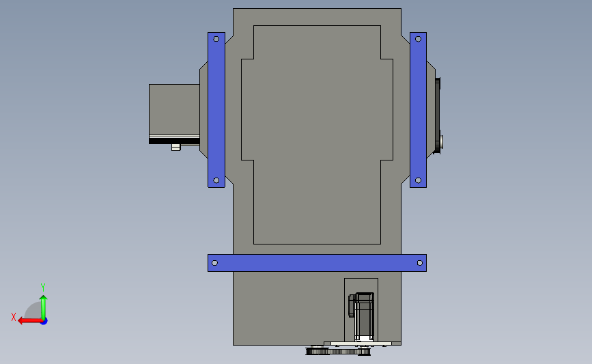The height and width of the screenshot is (364, 592).
Task: Select the wireframe stepper motor at bottom
Action: (361, 316)
